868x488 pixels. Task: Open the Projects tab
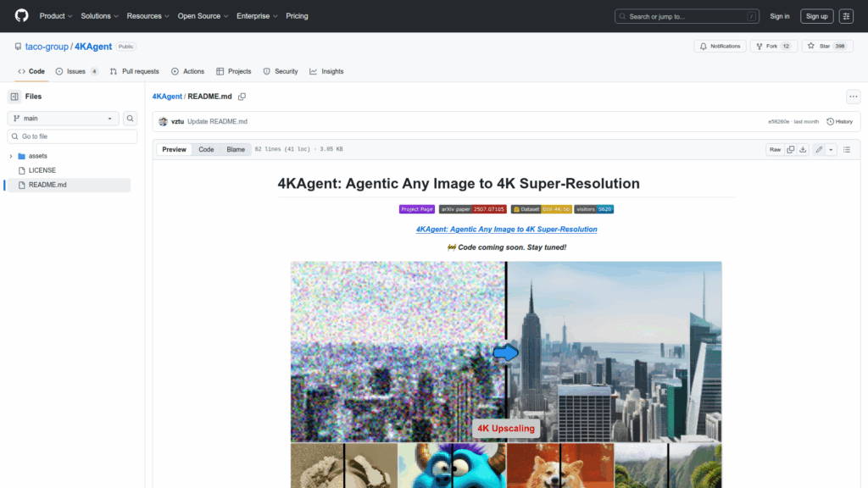click(x=234, y=71)
